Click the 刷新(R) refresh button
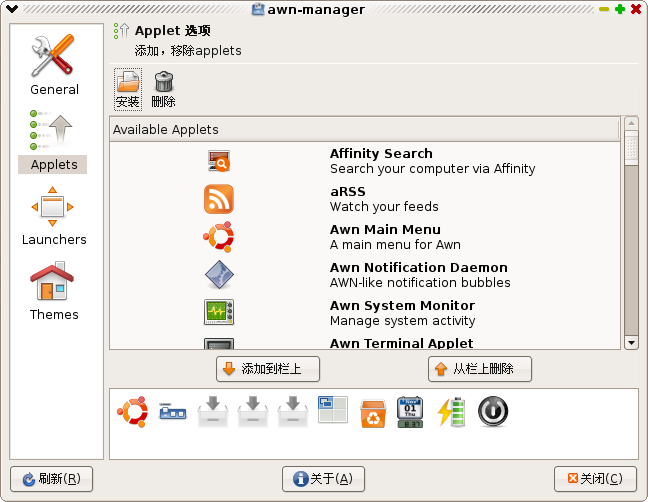 pos(52,479)
